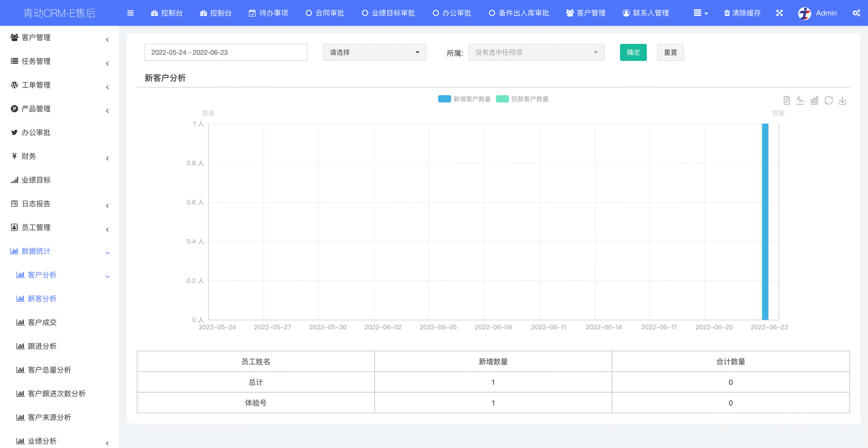Open settings gears icon at top right
Screen dimensions: 868x448
point(856,13)
